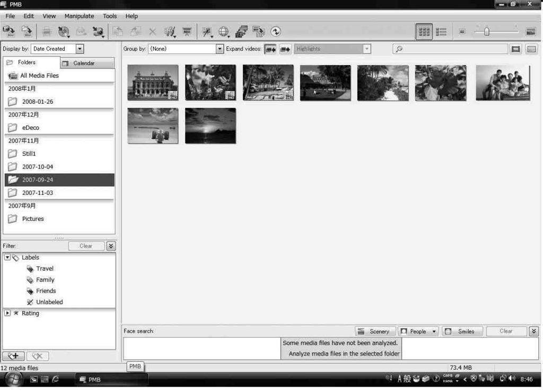
Task: Open the Edit menu
Action: click(x=29, y=16)
